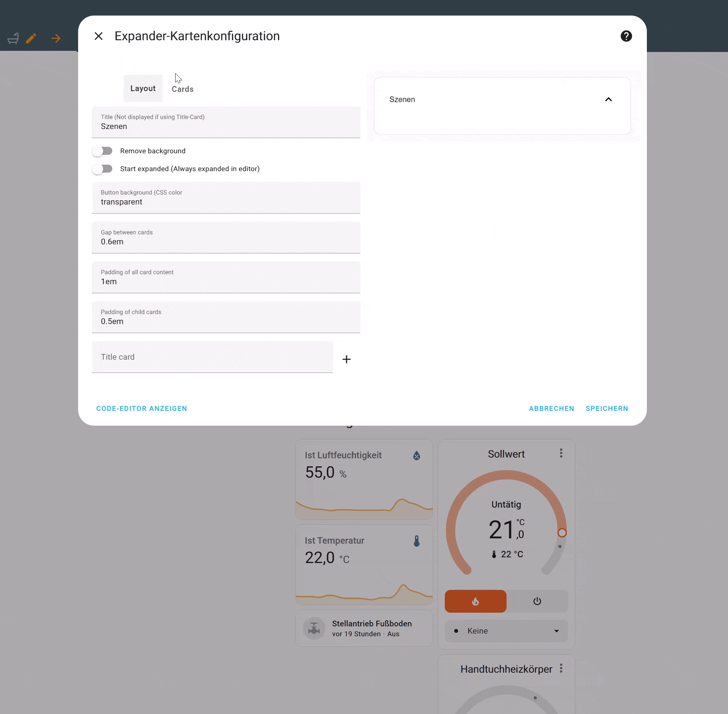Image resolution: width=728 pixels, height=714 pixels.
Task: Click CODE-EDITOR ANZEIGEN
Action: coord(141,409)
